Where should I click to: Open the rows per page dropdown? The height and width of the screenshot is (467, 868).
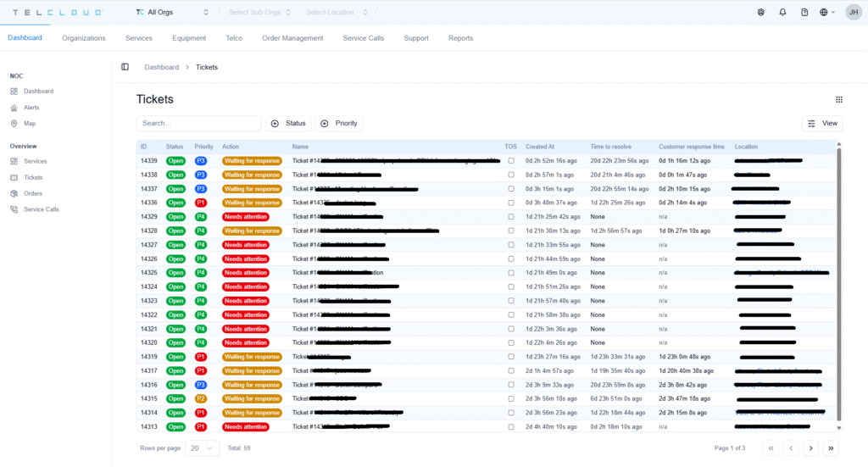tap(202, 448)
